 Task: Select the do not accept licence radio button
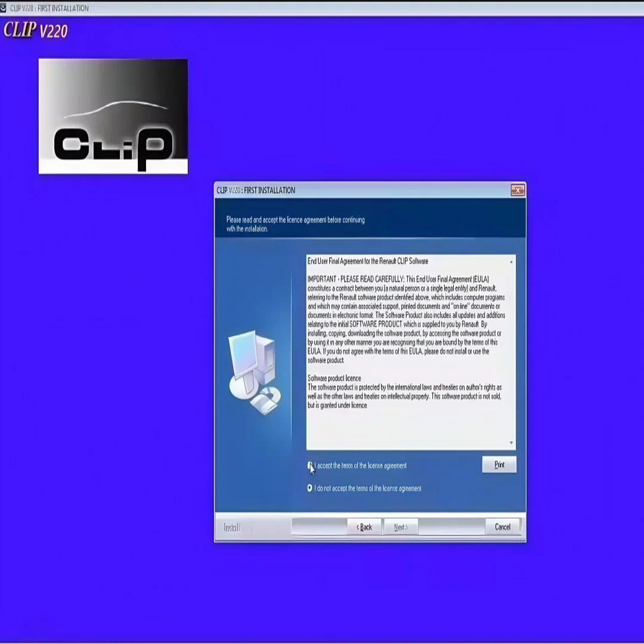coord(309,488)
